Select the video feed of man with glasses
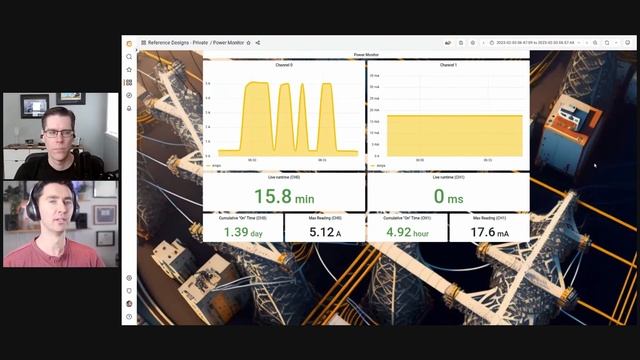Viewport: 640px width, 360px height. pyautogui.click(x=61, y=136)
